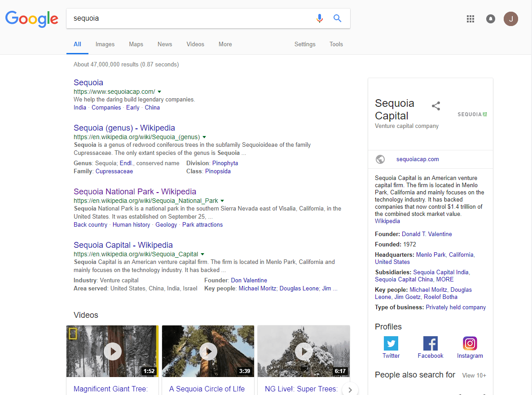
Task: Follow the India sitelink
Action: click(x=80, y=108)
